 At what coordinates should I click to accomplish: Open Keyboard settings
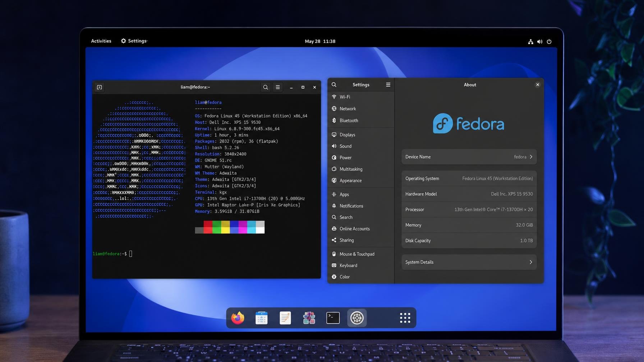[x=361, y=265]
